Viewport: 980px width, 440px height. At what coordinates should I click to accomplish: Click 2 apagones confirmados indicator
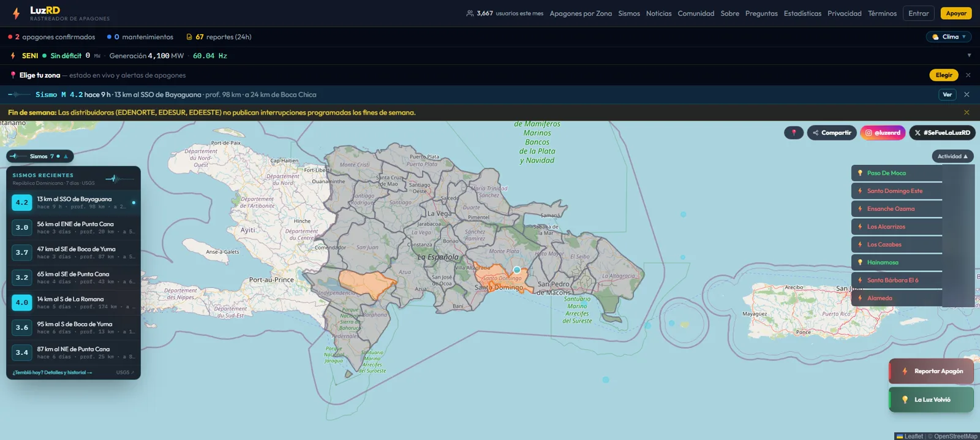[x=51, y=37]
